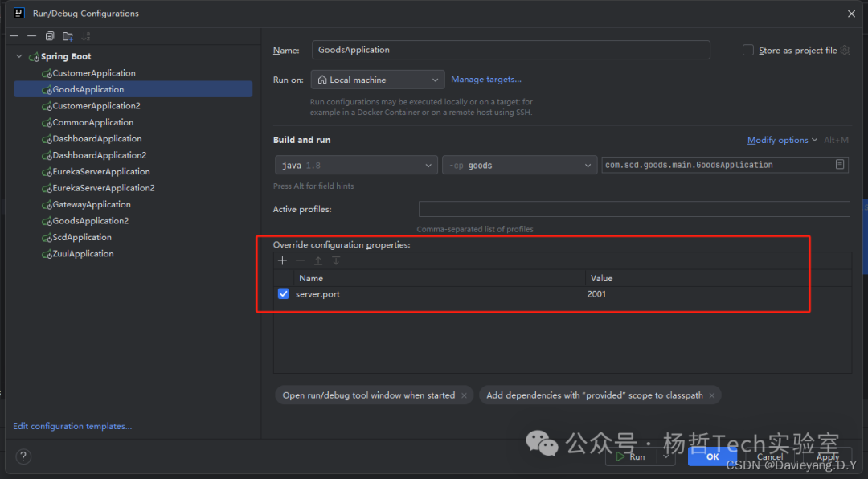Open main class browse icon
Image resolution: width=868 pixels, height=479 pixels.
click(x=840, y=165)
